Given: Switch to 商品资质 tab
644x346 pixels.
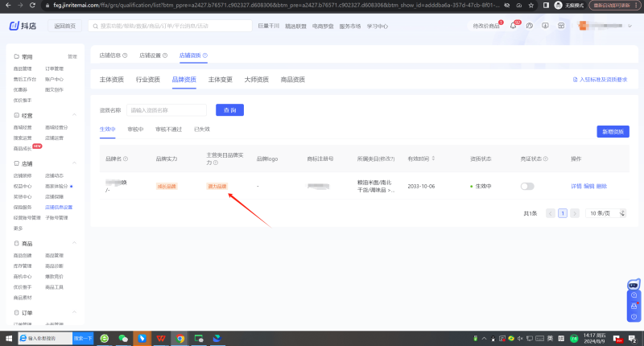Looking at the screenshot, I should pos(292,80).
